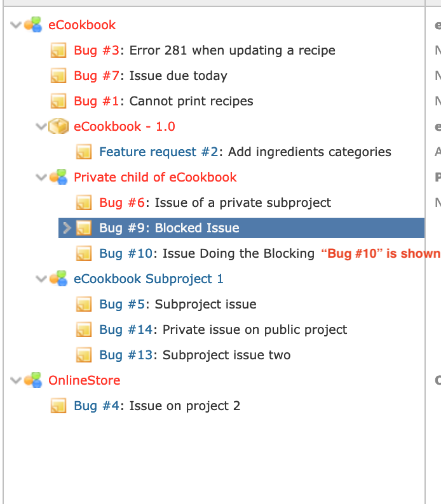Click the issue icon next to Bug #14

pos(84,329)
